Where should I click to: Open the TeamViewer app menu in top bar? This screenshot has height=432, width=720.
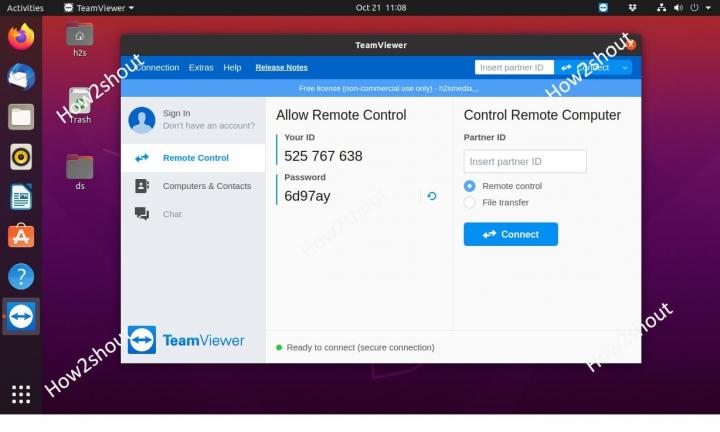tap(98, 7)
